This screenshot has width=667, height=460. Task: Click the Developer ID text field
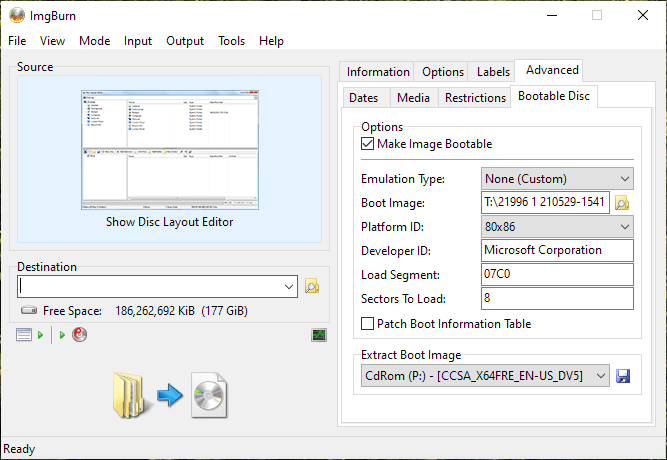point(556,251)
